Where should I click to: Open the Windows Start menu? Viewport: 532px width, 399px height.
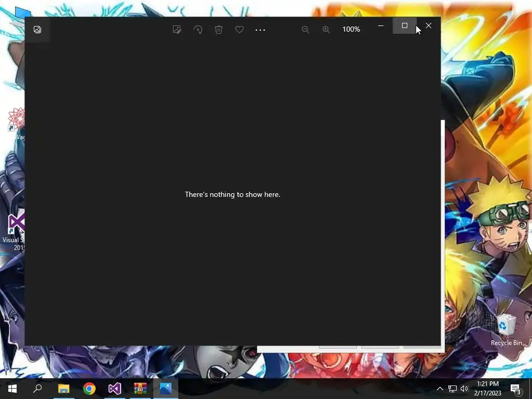(x=12, y=389)
